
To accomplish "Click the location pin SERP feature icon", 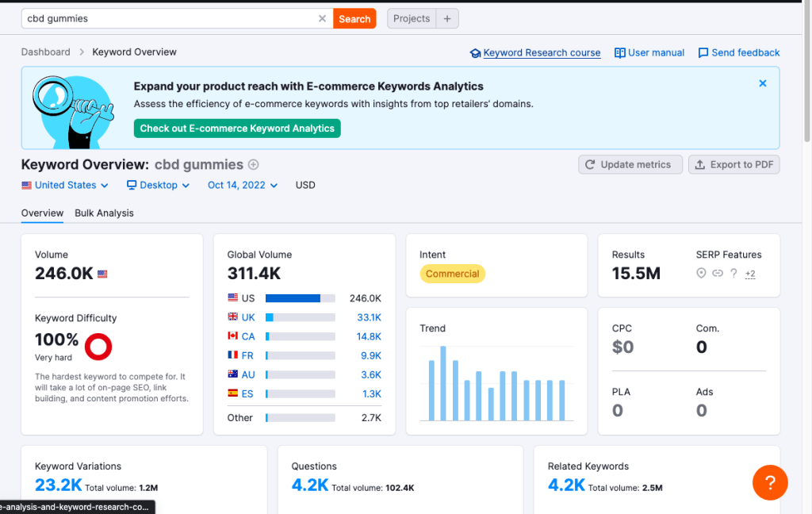I will 701,274.
